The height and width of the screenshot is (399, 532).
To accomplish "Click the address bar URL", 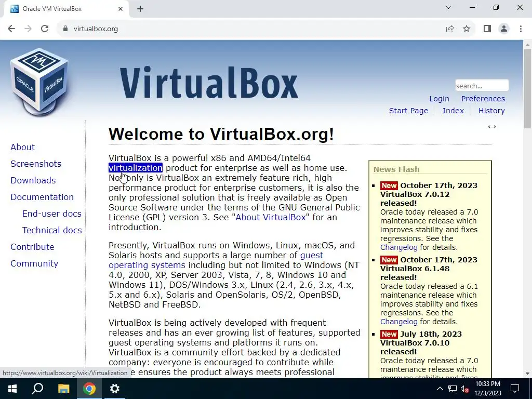I will click(x=96, y=29).
